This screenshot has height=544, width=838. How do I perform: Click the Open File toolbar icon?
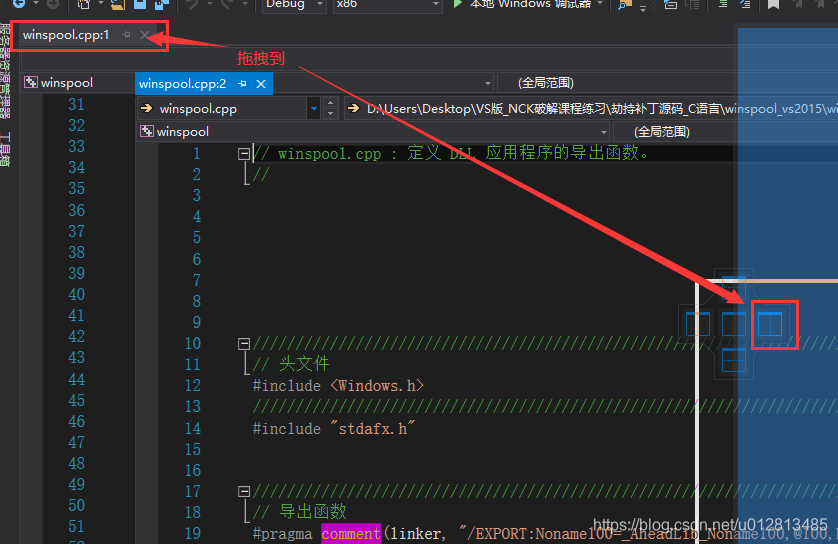pyautogui.click(x=118, y=5)
